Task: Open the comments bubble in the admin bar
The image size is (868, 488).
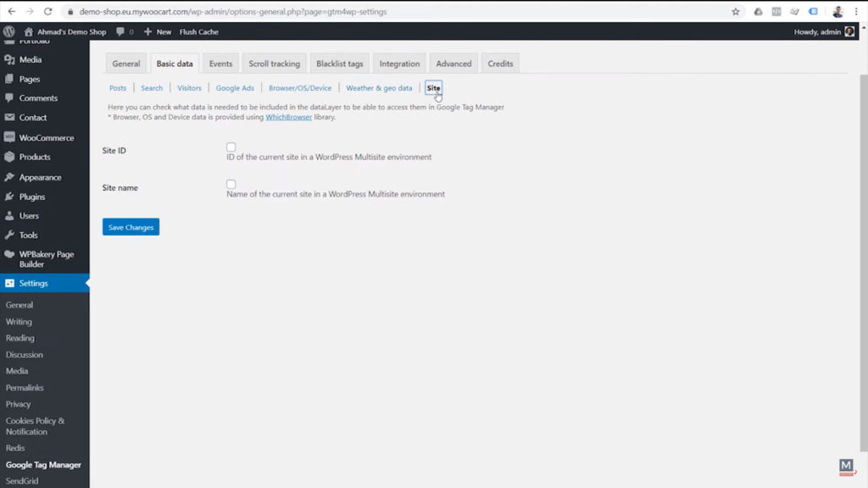Action: [x=122, y=31]
